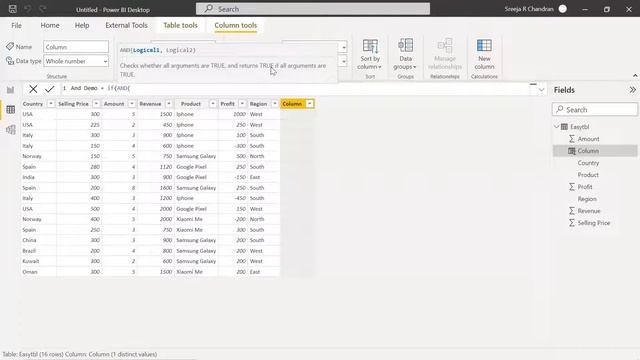
Task: Click the Easytbl table icon in Fields
Action: tap(564, 127)
